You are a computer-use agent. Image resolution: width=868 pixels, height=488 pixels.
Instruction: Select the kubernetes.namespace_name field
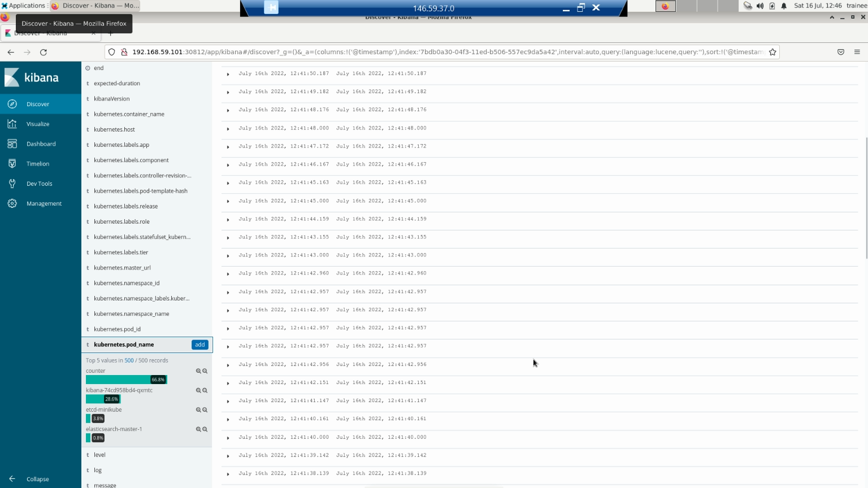coord(131,314)
